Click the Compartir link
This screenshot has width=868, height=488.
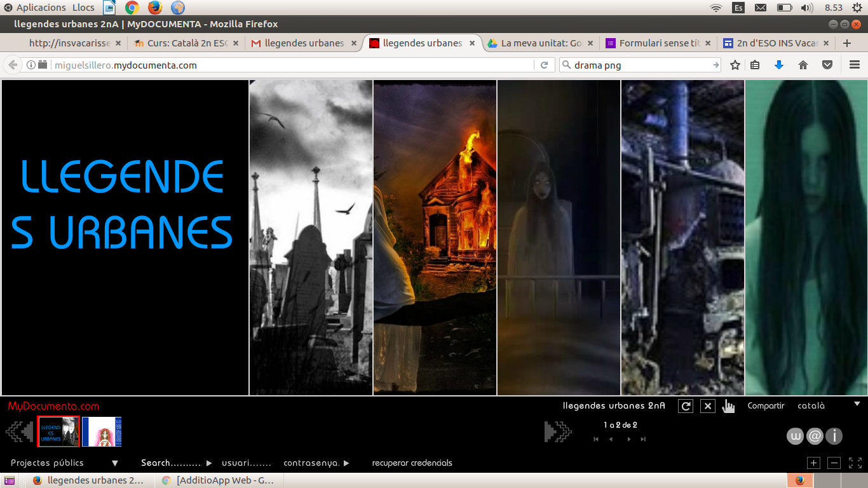click(x=766, y=406)
